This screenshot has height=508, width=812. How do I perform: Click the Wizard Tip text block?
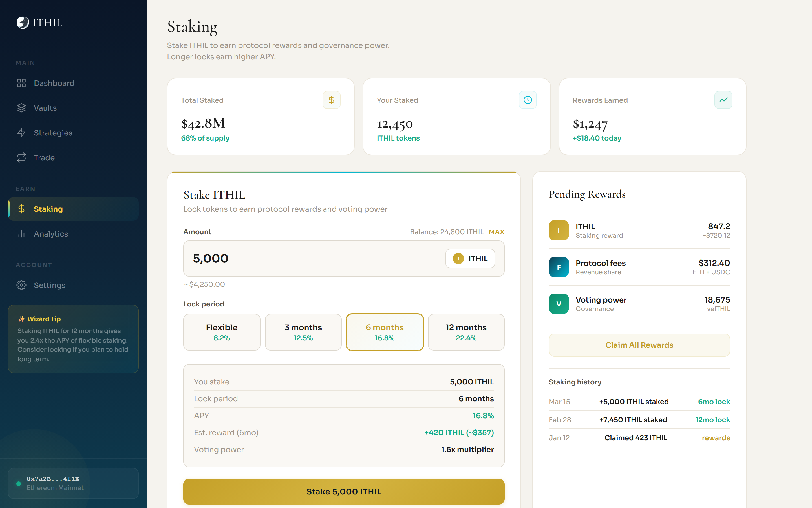73,345
